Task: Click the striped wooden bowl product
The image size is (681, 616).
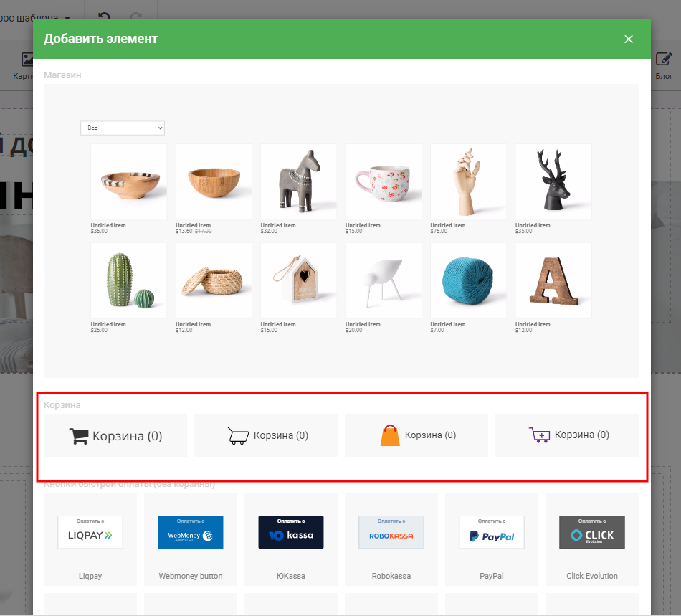Action: click(x=129, y=182)
